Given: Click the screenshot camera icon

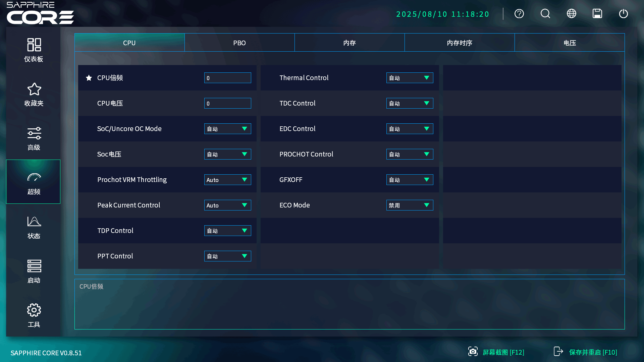Looking at the screenshot, I should [x=473, y=351].
